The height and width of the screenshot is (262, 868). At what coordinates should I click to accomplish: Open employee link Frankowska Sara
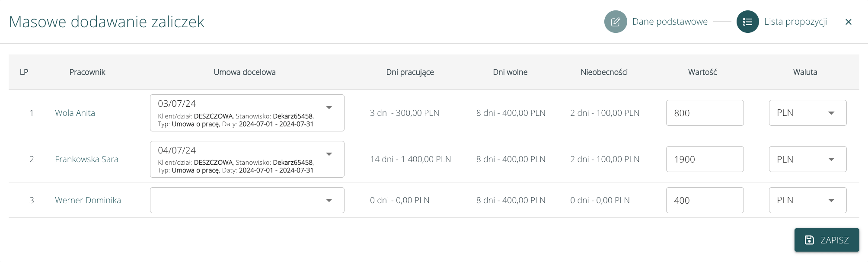click(86, 159)
